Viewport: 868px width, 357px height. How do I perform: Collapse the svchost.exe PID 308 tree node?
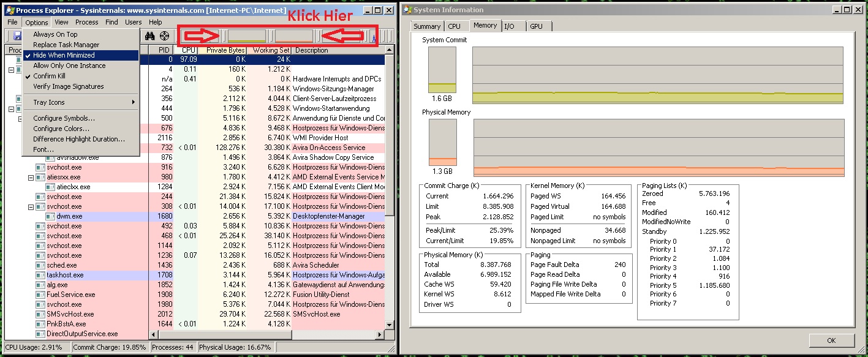click(31, 206)
